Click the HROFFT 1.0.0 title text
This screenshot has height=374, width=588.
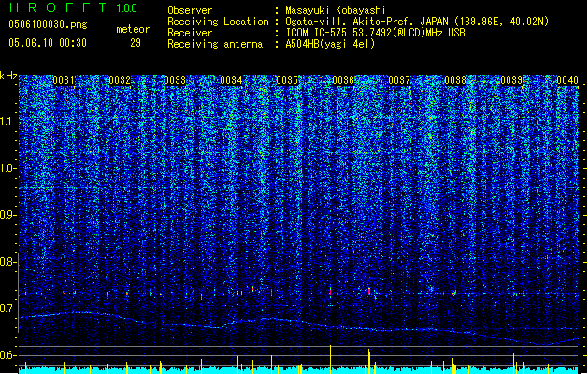(x=74, y=7)
